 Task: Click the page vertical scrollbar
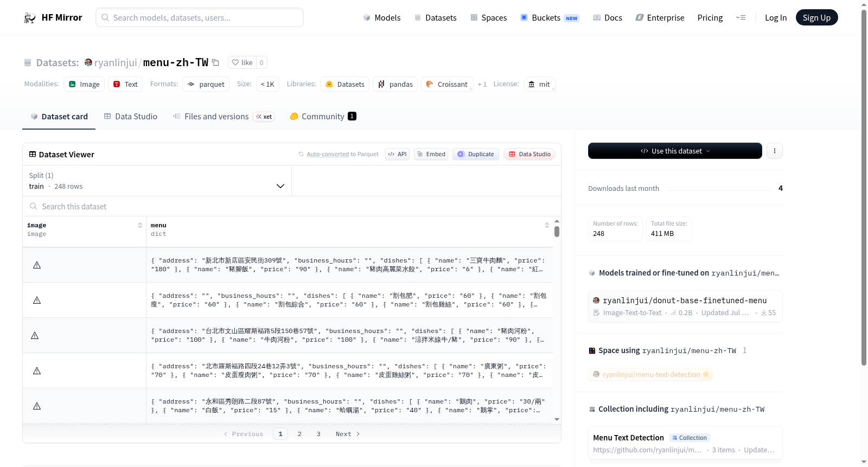864,187
